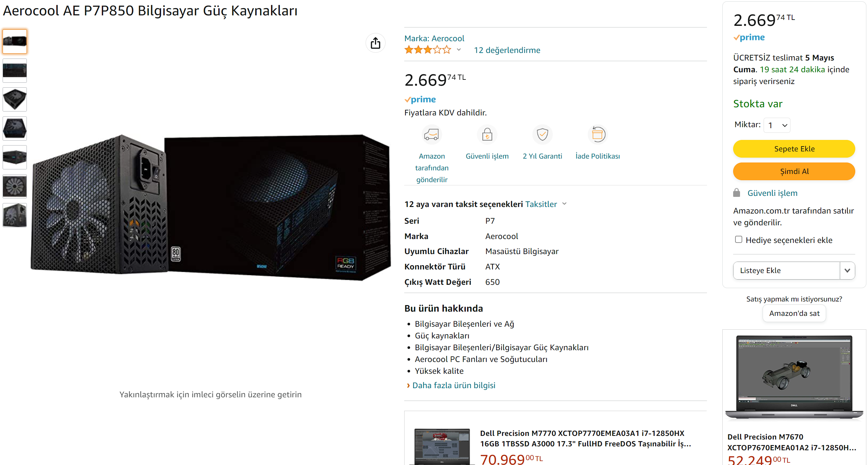Image resolution: width=868 pixels, height=465 pixels.
Task: Enable the Hediye seçenekleri ekle checkbox
Action: click(x=738, y=239)
